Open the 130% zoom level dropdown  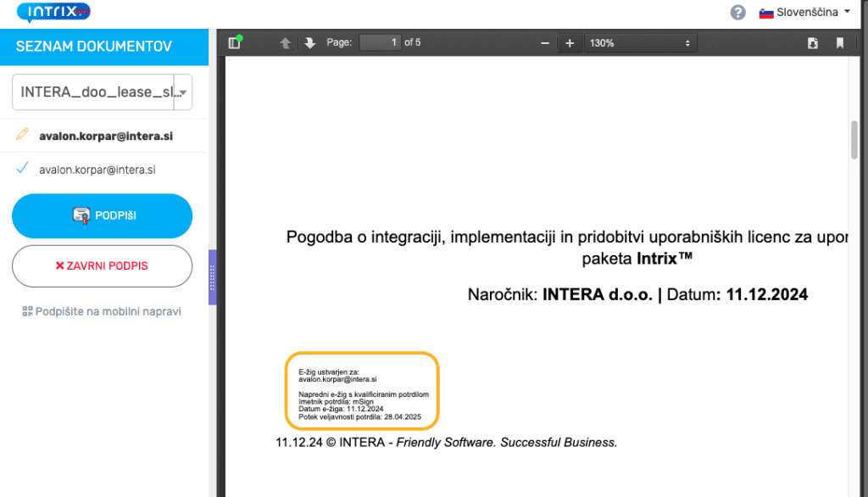pyautogui.click(x=640, y=43)
